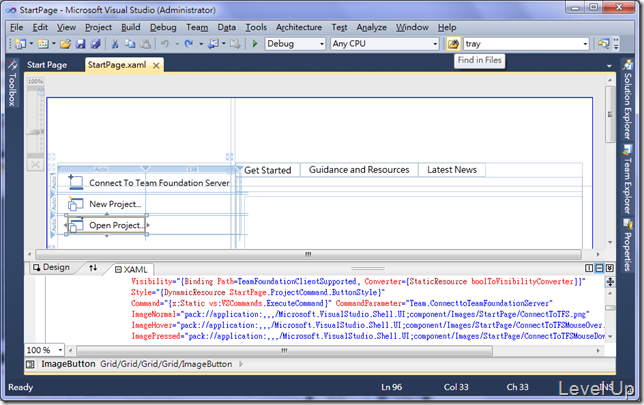Click the element selector icon beside ImageButton

[x=30, y=364]
